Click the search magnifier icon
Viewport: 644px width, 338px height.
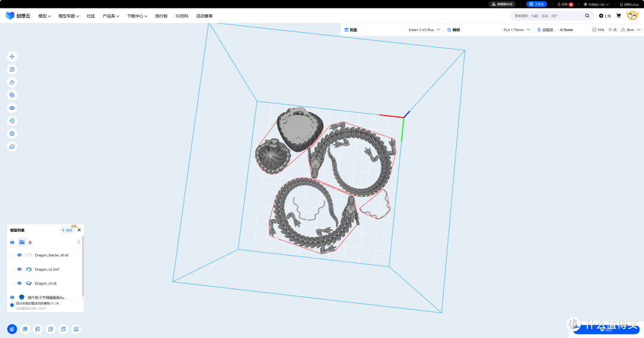[587, 15]
